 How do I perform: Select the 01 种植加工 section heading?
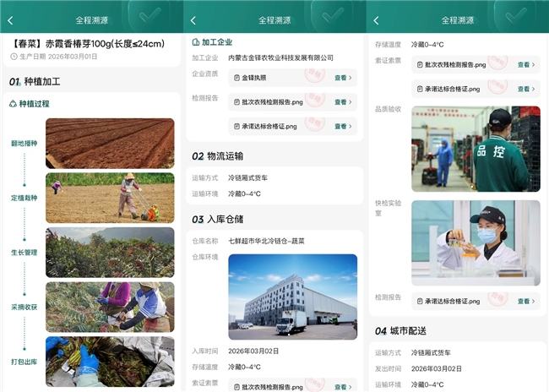coord(34,82)
